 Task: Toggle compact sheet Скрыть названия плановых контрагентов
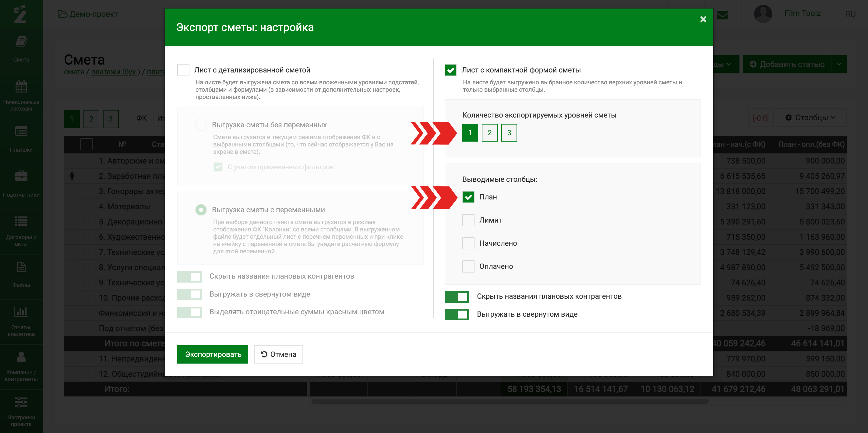pyautogui.click(x=457, y=297)
